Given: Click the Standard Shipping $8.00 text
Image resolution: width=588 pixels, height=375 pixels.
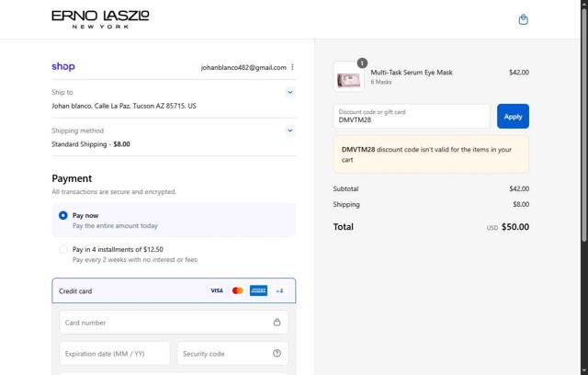Looking at the screenshot, I should click(91, 144).
